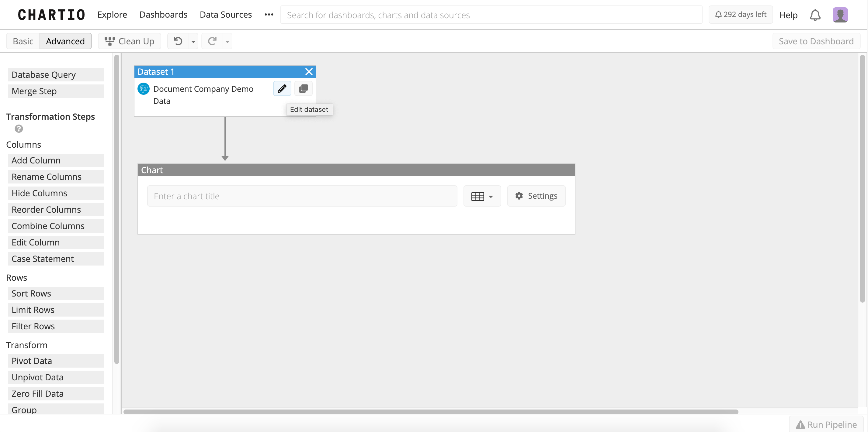The image size is (868, 432).
Task: Select Unpivot Data step
Action: coord(56,377)
